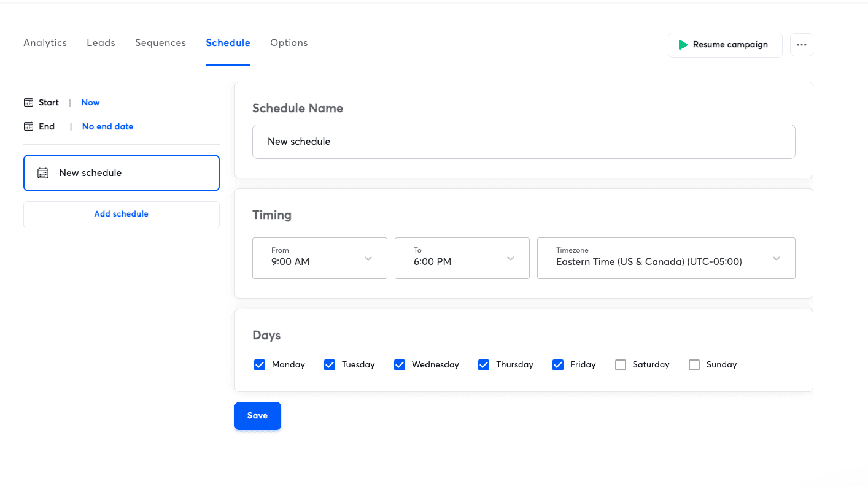Enable the Saturday checkbox
This screenshot has width=868, height=487.
click(621, 365)
